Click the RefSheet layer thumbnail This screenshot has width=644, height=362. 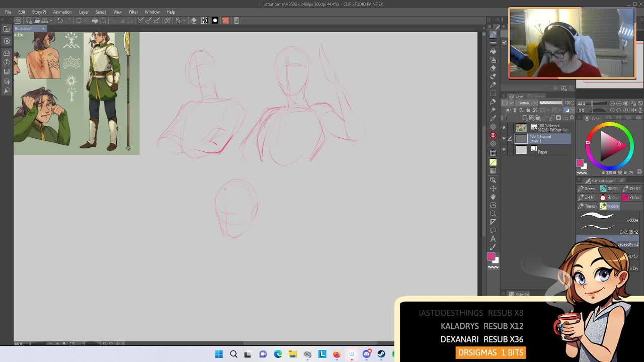click(x=521, y=128)
